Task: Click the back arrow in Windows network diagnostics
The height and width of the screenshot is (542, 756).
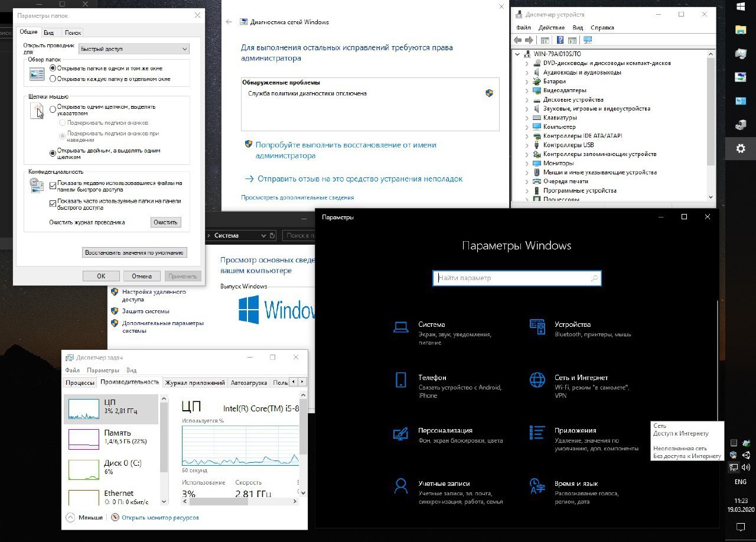Action: 229,22
